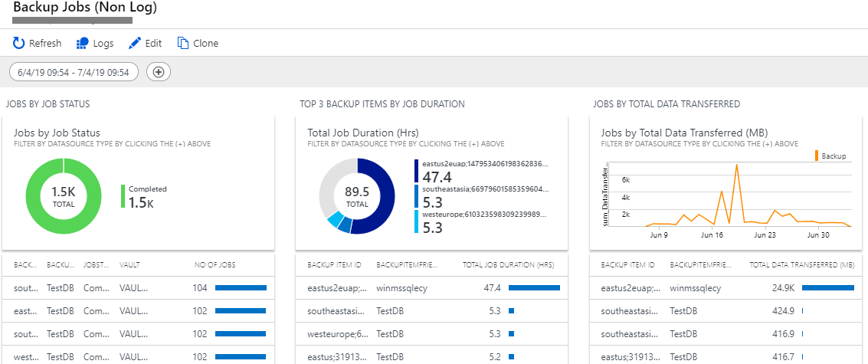Screen dimensions: 868x364
Task: Sort by TOTAL JOB DURATION (HRS) header
Action: click(x=508, y=265)
